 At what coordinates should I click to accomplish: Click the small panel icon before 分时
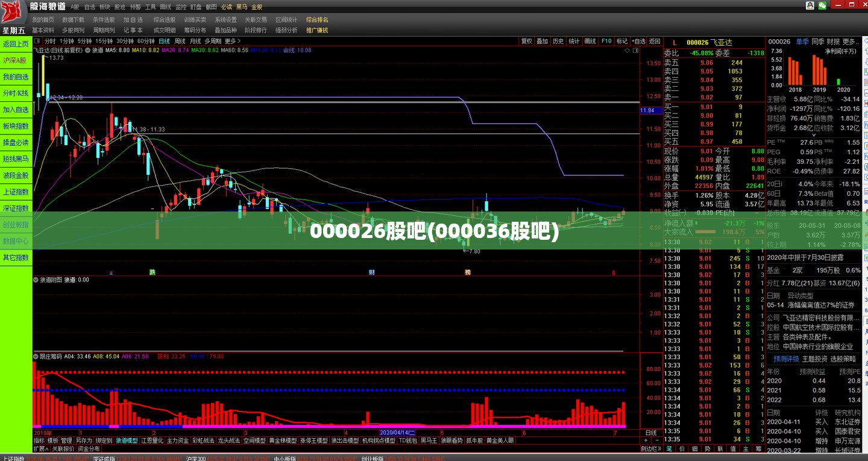[x=37, y=41]
